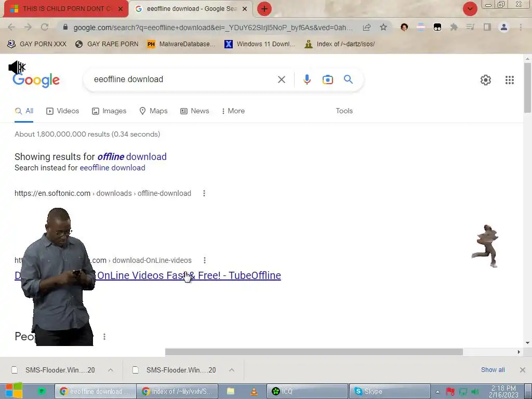
Task: Click the horizontal scrollbar thumb
Action: click(314, 352)
